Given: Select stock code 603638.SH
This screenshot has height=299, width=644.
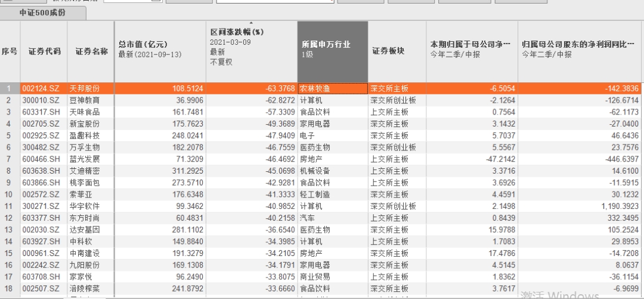Looking at the screenshot, I should [44, 171].
